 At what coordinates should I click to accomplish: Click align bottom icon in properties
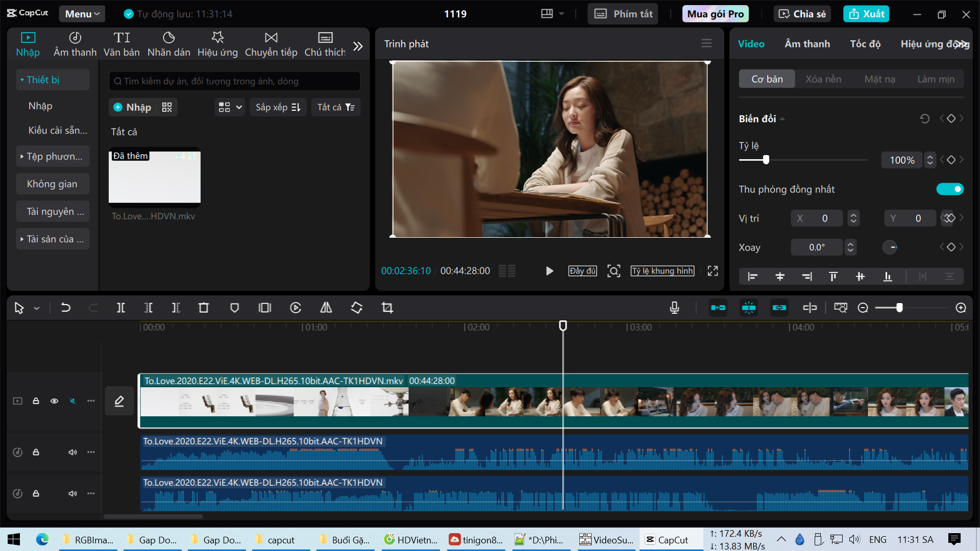pos(888,277)
